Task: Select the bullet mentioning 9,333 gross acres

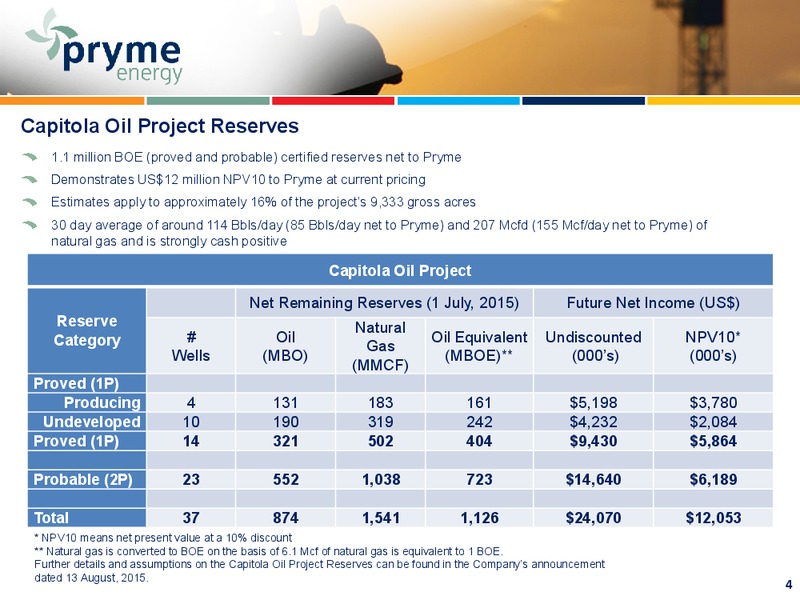Action: (x=263, y=202)
